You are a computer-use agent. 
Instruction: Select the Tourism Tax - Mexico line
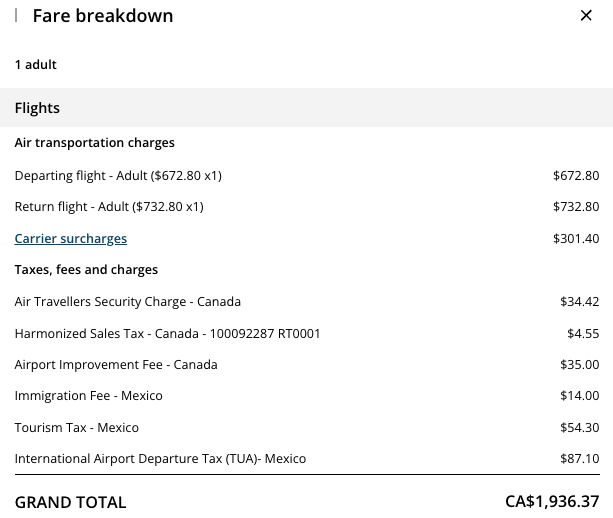click(77, 428)
